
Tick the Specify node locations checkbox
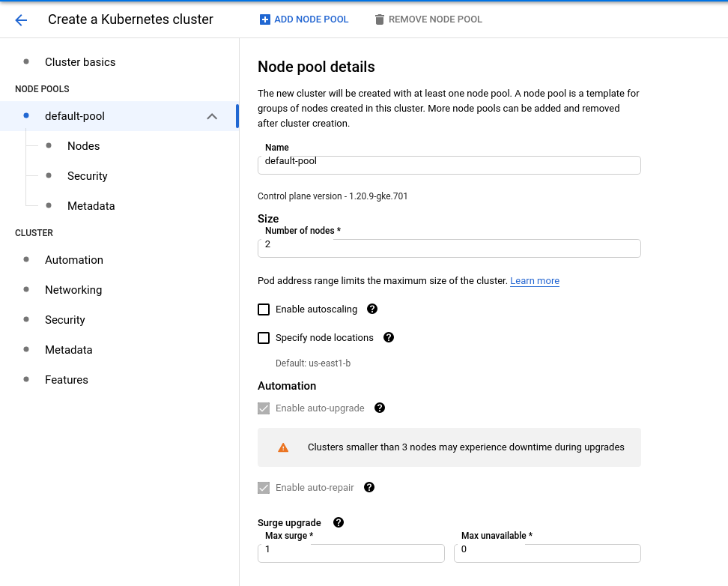coord(264,338)
